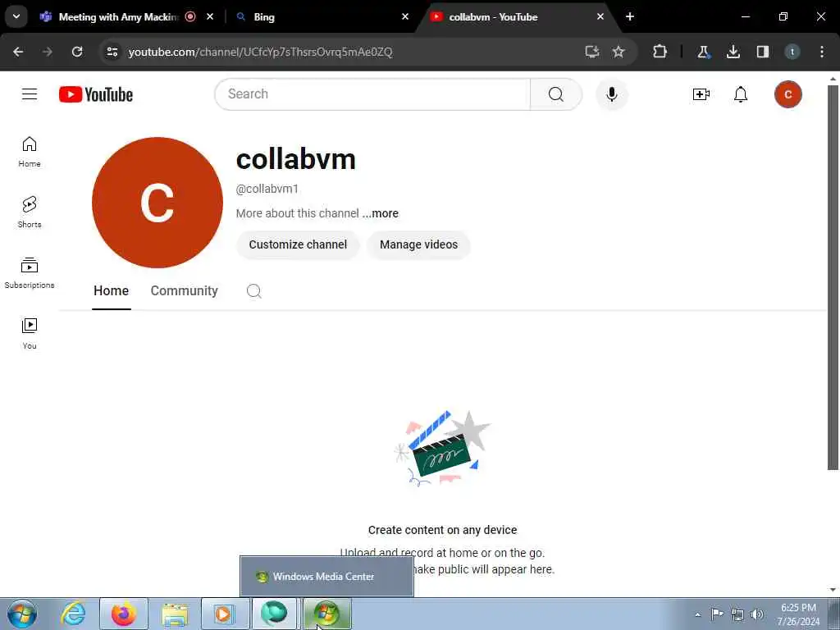Click the collabvm channel name heading
The width and height of the screenshot is (840, 630).
click(x=295, y=160)
